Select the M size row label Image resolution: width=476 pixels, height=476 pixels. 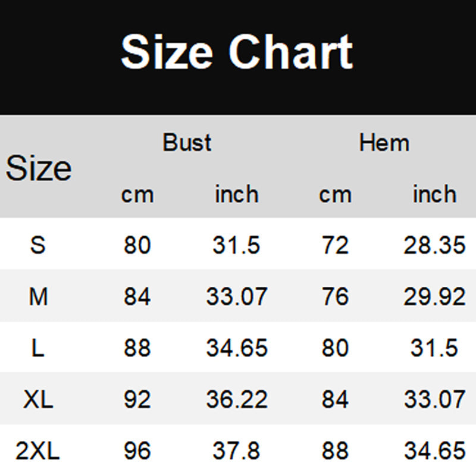click(38, 296)
